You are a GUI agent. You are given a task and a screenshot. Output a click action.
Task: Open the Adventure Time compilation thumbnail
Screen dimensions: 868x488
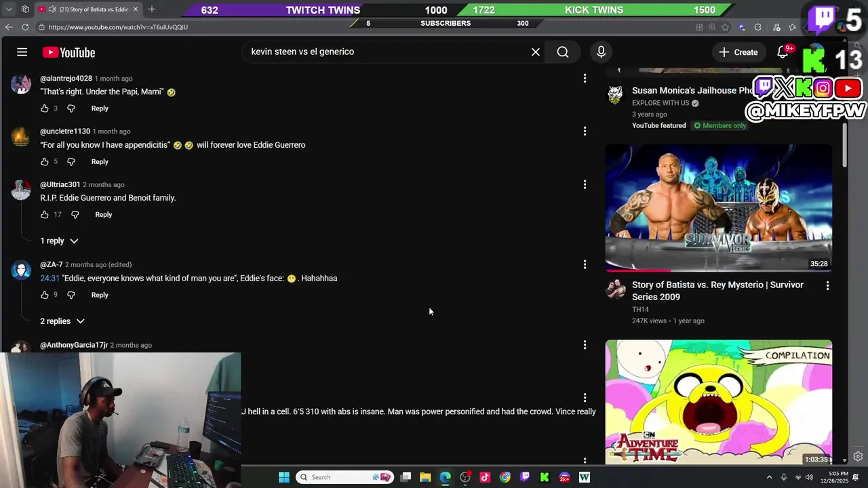click(x=719, y=402)
